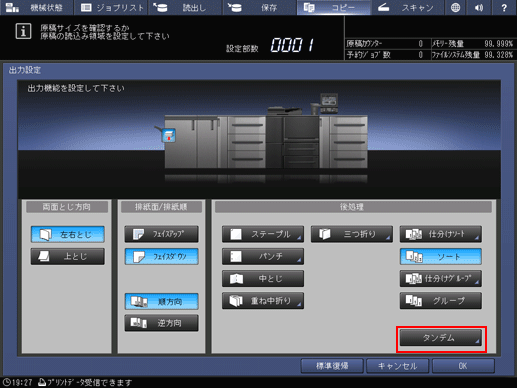Open the 機械状態 machine status tab

(36, 7)
